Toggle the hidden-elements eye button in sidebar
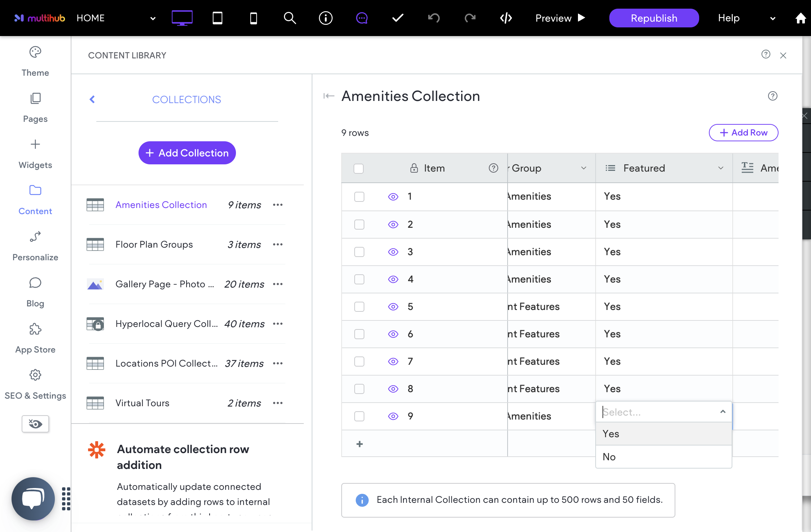 (x=35, y=424)
